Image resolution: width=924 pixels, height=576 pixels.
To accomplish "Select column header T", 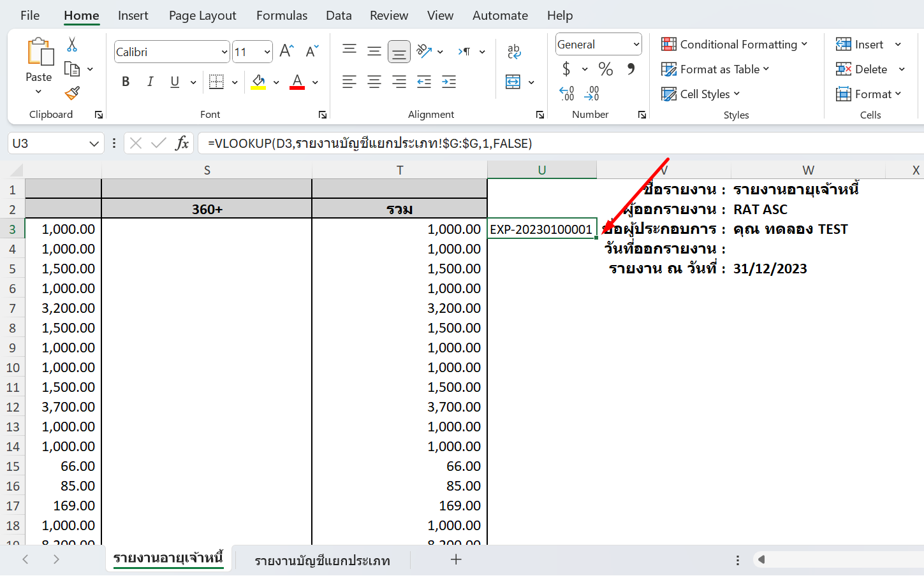I will [x=400, y=170].
